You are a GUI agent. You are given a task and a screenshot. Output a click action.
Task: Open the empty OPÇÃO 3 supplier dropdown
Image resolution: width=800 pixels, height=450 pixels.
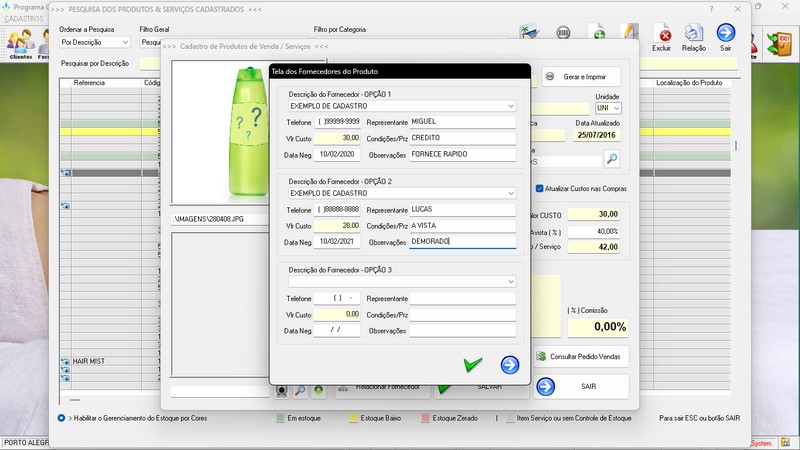click(x=510, y=282)
